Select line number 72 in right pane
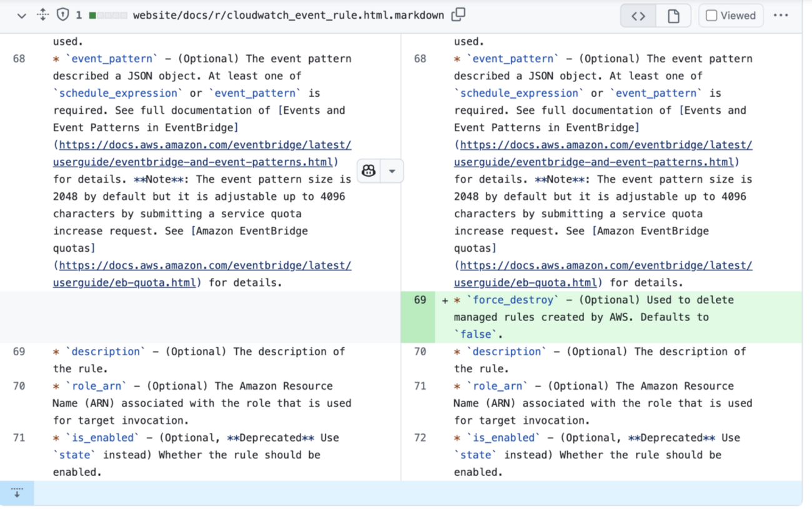Screen dimensions: 812x509 coord(420,438)
